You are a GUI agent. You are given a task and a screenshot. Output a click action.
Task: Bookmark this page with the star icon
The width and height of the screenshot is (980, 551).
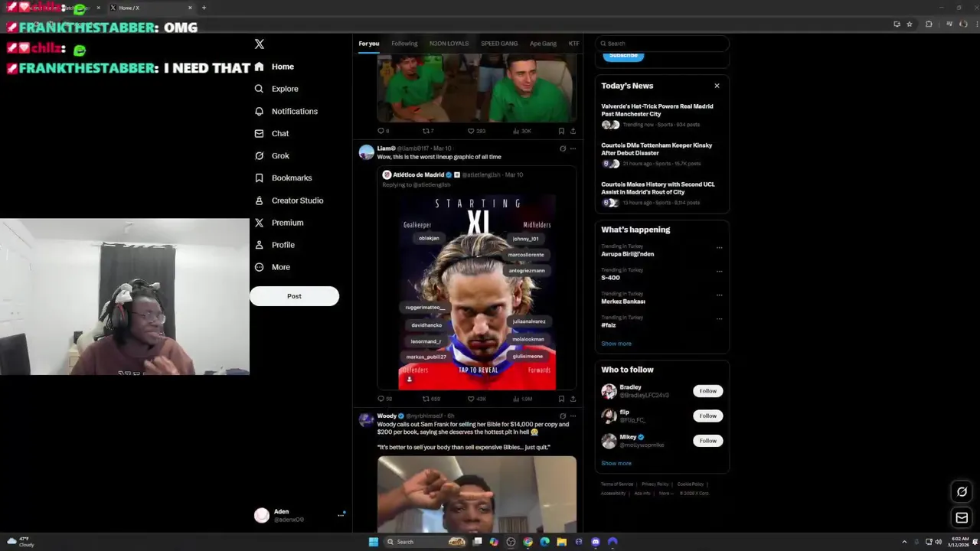(x=910, y=24)
